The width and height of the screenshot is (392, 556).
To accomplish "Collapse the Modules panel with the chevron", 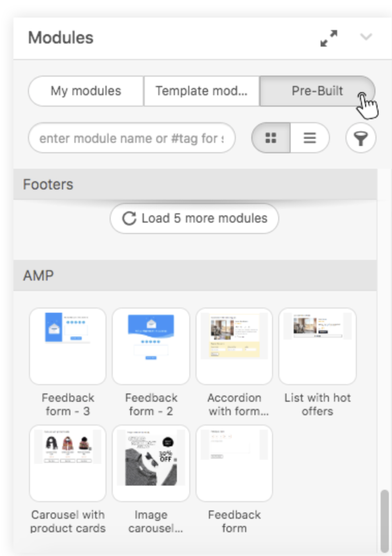I will (x=366, y=37).
